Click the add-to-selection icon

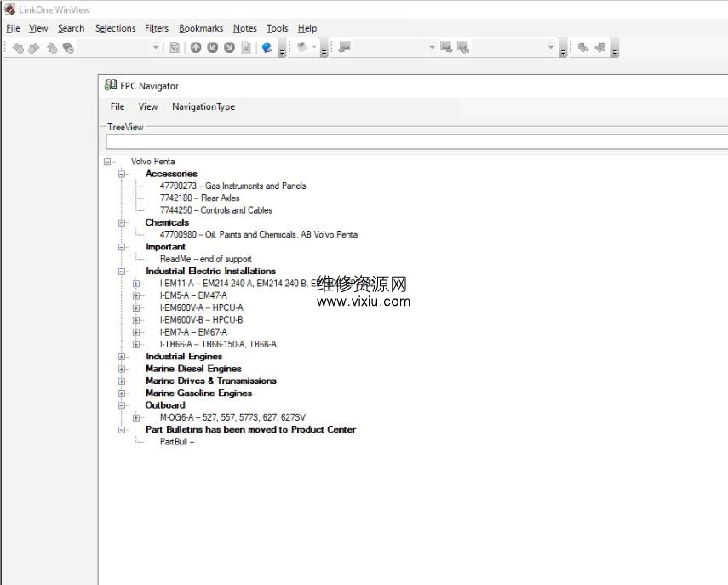coord(446,47)
